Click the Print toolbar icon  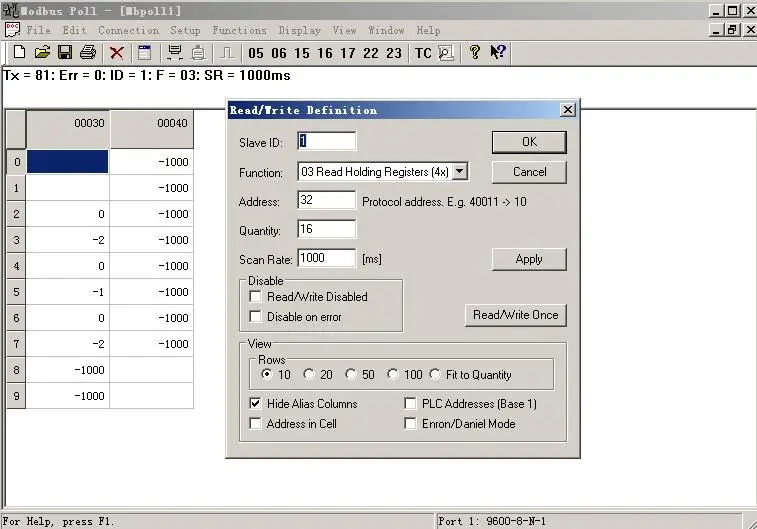pos(88,52)
